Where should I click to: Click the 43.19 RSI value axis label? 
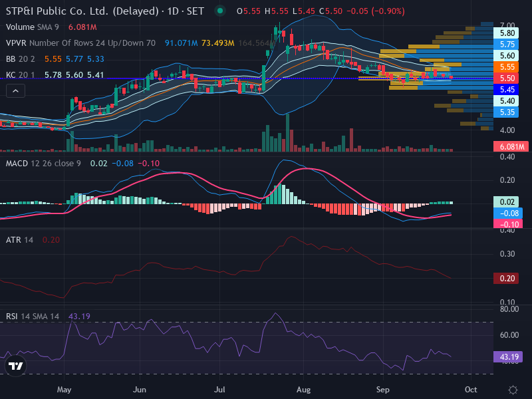(508, 357)
